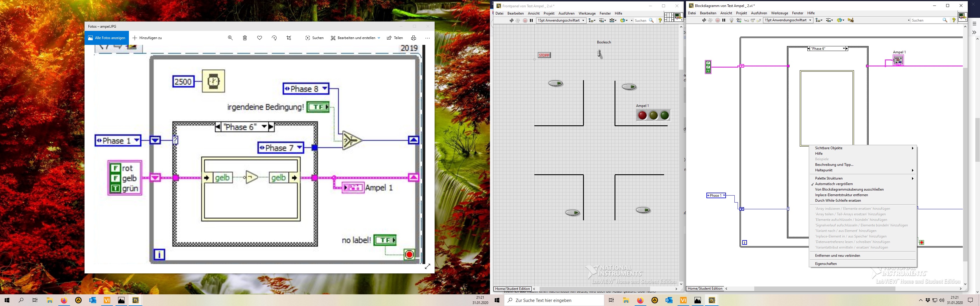Rotate the photo in Fotos
Image resolution: width=980 pixels, height=306 pixels.
274,38
